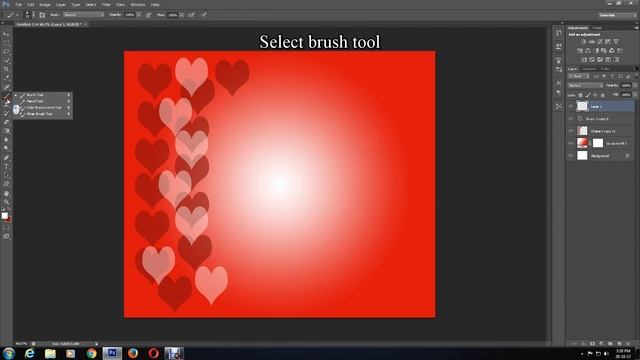Image resolution: width=640 pixels, height=360 pixels.
Task: Click the Curves adjustment icon
Action: [x=600, y=42]
